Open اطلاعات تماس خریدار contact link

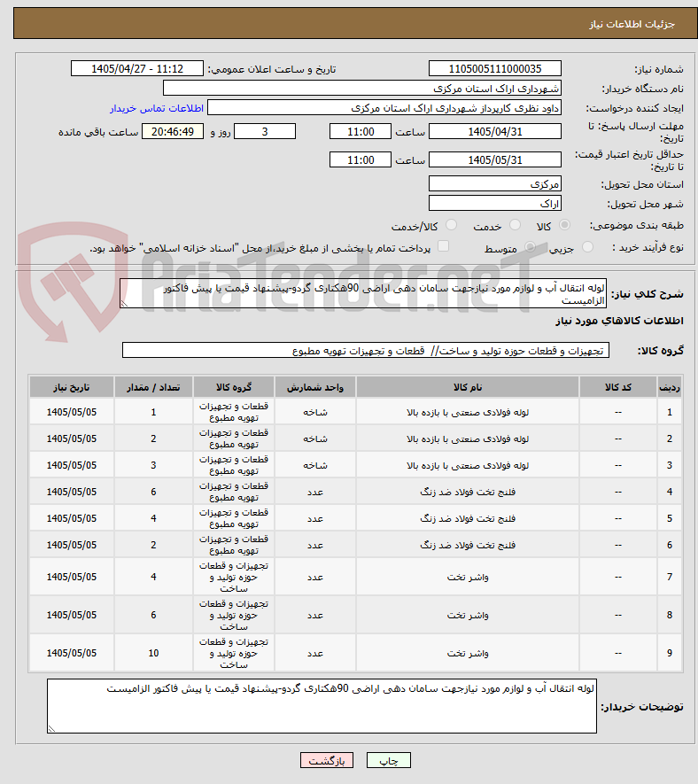point(157,108)
